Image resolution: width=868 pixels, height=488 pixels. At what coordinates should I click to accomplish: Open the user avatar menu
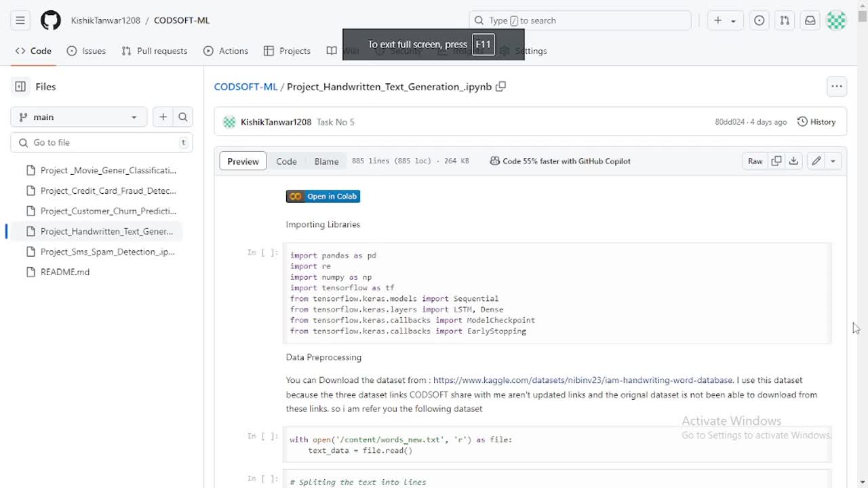tap(836, 20)
